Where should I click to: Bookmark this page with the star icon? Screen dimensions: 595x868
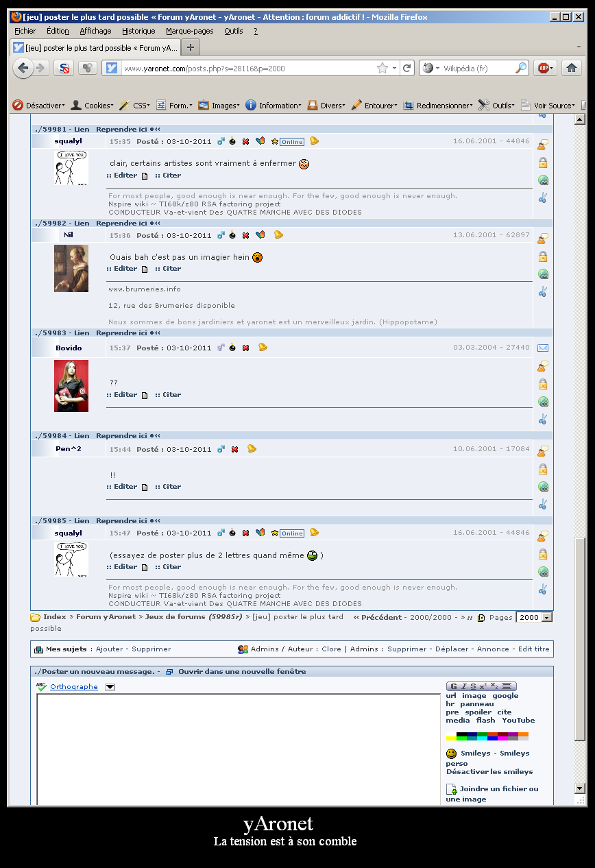tap(382, 68)
